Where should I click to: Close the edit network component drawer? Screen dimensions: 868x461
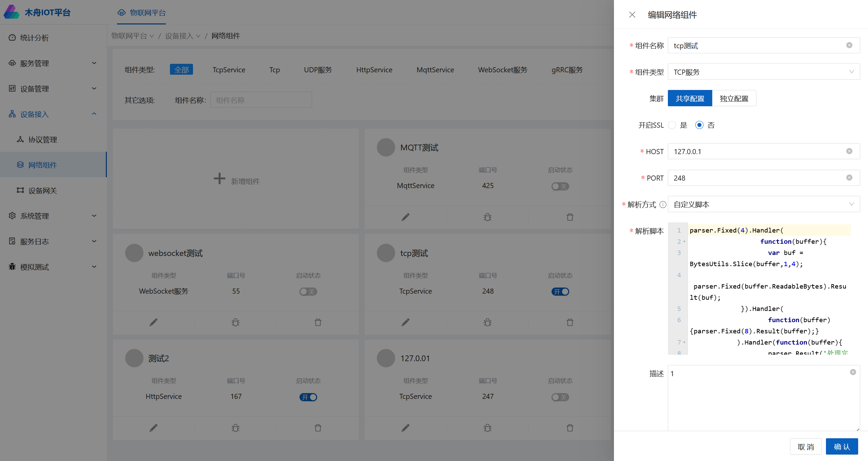coord(632,15)
